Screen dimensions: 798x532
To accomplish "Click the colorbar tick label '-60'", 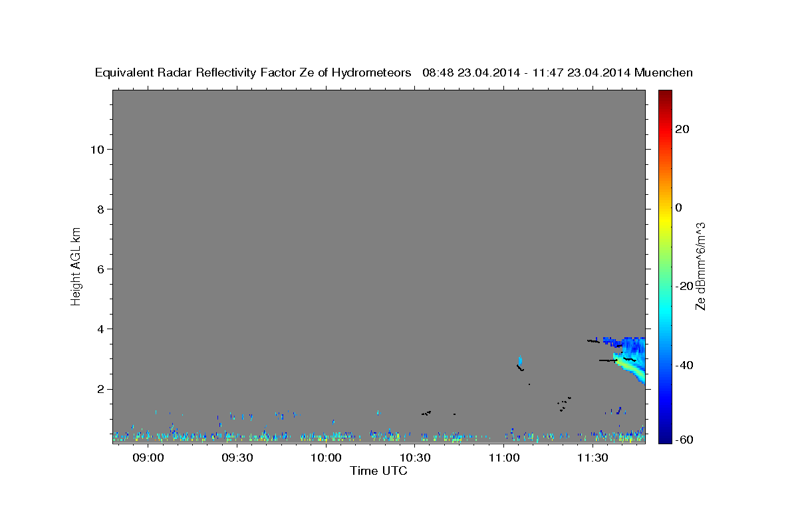I will [684, 440].
